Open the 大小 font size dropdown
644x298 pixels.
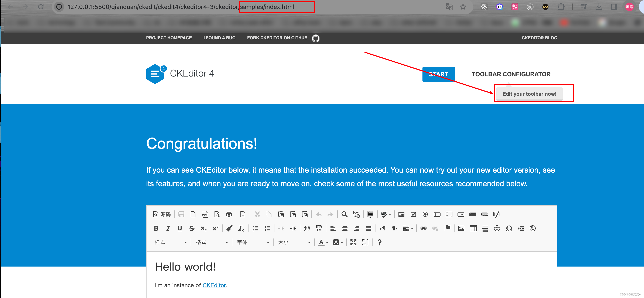[x=294, y=243]
